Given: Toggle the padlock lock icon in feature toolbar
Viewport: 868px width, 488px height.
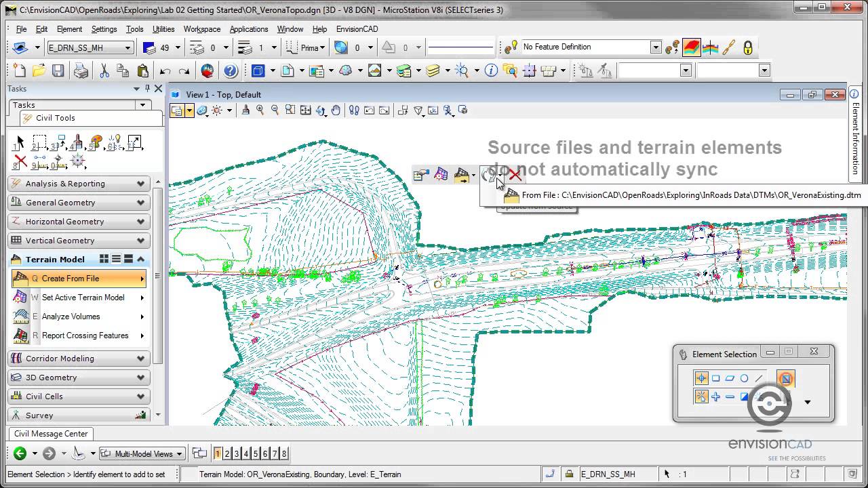Looking at the screenshot, I should point(748,47).
